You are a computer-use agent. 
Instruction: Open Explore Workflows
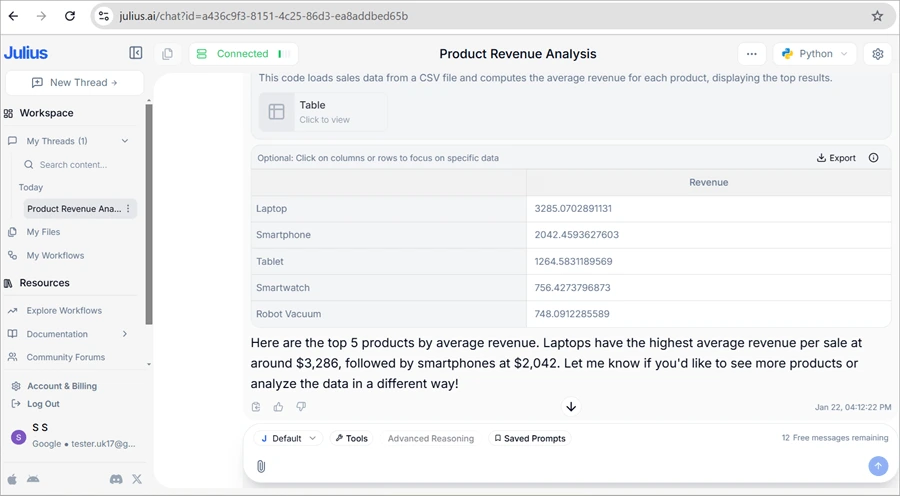coord(64,310)
